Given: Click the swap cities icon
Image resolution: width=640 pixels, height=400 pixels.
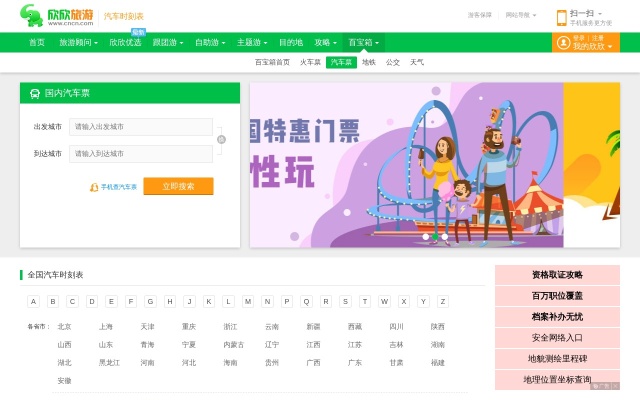Looking at the screenshot, I should 221,139.
